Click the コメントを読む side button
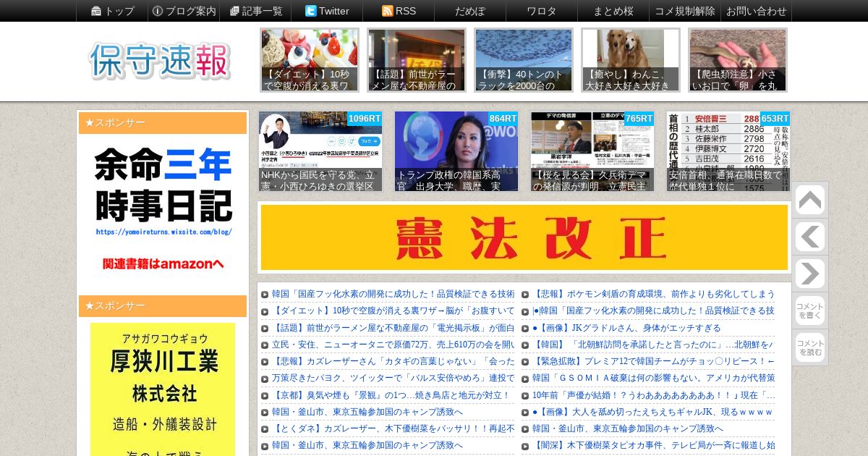 (x=809, y=347)
